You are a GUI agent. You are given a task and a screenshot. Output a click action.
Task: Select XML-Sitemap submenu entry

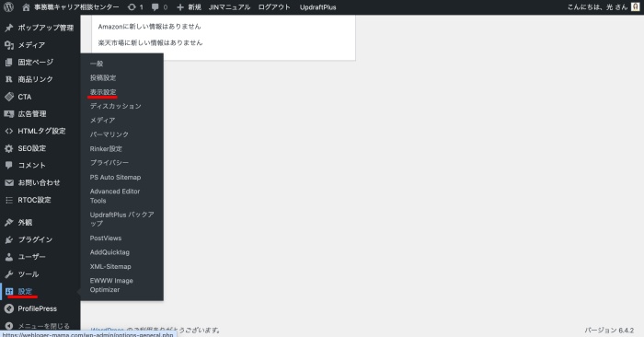click(110, 266)
